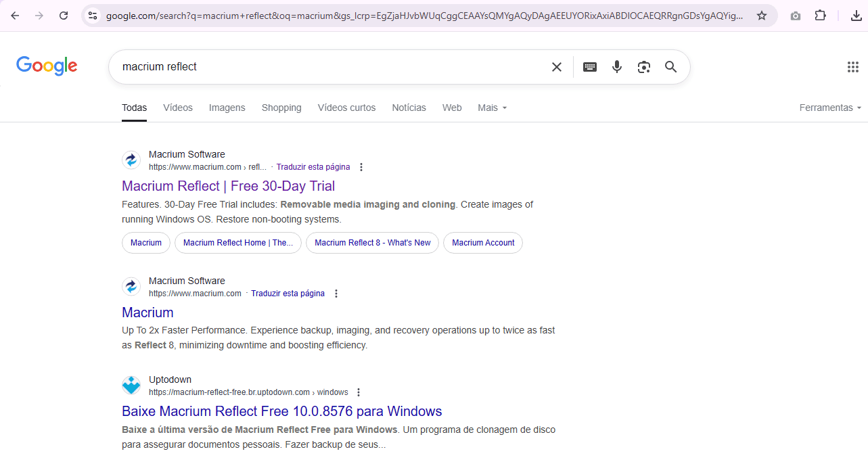Image resolution: width=868 pixels, height=464 pixels.
Task: Focus the browser address bar URL
Action: pos(424,16)
